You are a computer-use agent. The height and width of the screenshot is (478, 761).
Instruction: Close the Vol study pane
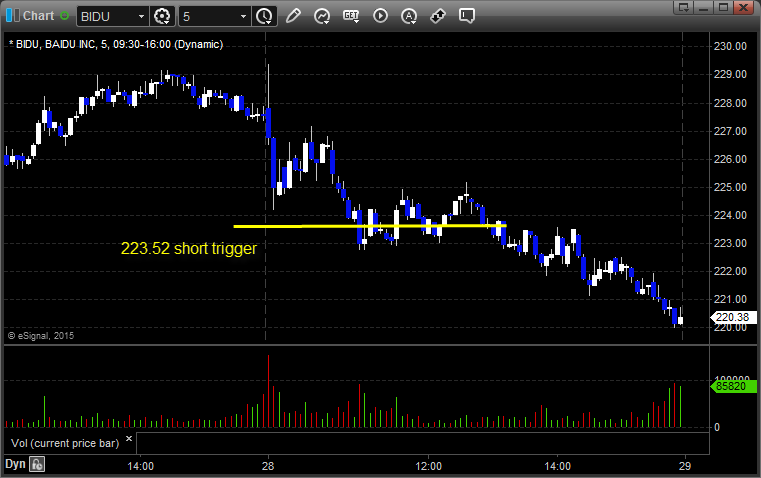coord(129,439)
